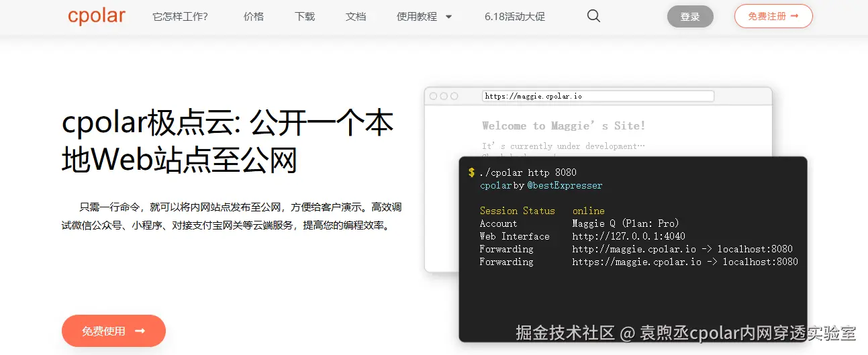Open the 文档 page
The height and width of the screenshot is (355, 868).
pyautogui.click(x=356, y=17)
